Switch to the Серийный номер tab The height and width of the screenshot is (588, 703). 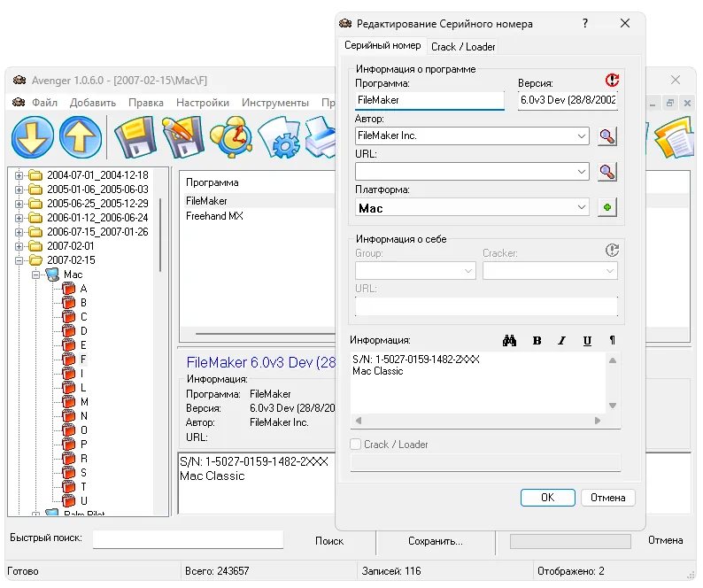tap(382, 45)
